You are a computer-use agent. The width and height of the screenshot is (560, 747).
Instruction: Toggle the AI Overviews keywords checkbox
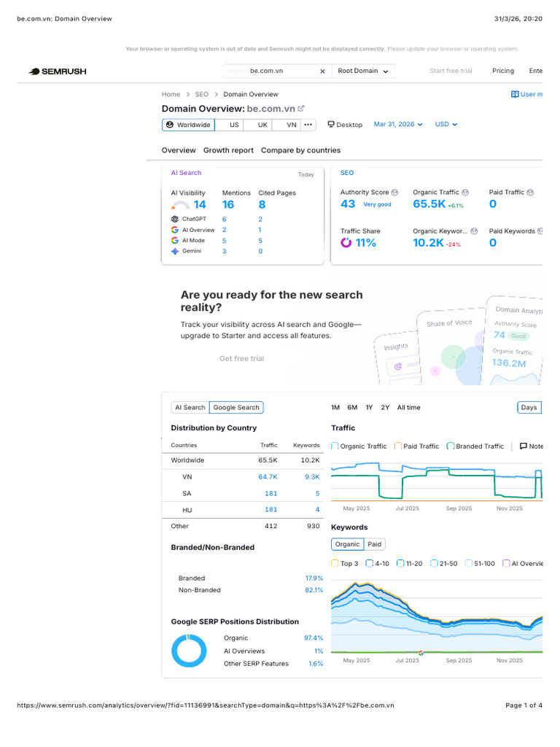point(506,564)
